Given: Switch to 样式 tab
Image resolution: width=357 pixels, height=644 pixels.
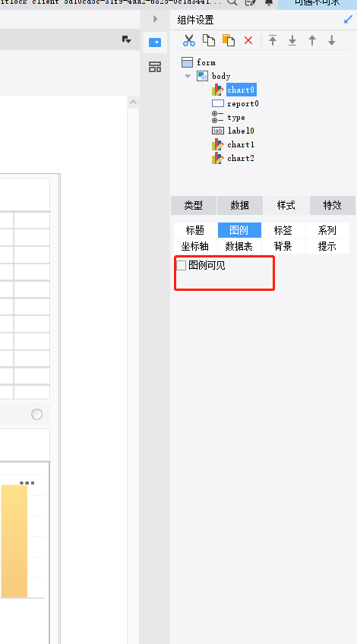Looking at the screenshot, I should pyautogui.click(x=286, y=205).
